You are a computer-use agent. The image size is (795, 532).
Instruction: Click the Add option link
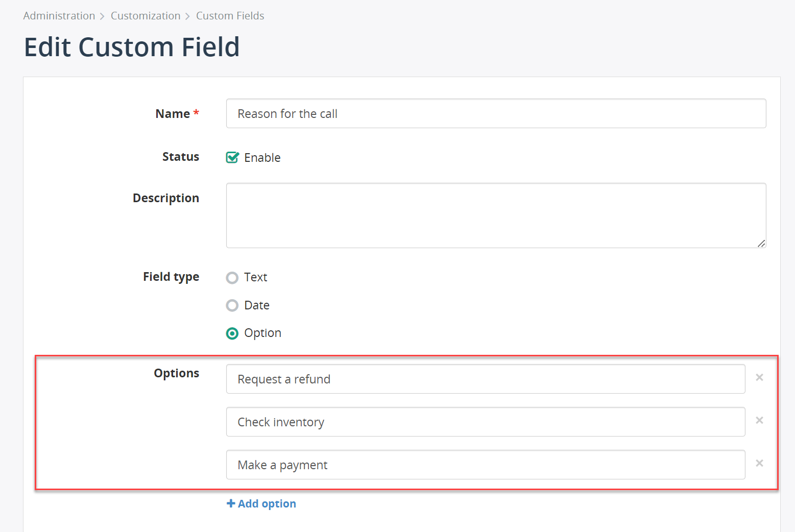tap(261, 503)
